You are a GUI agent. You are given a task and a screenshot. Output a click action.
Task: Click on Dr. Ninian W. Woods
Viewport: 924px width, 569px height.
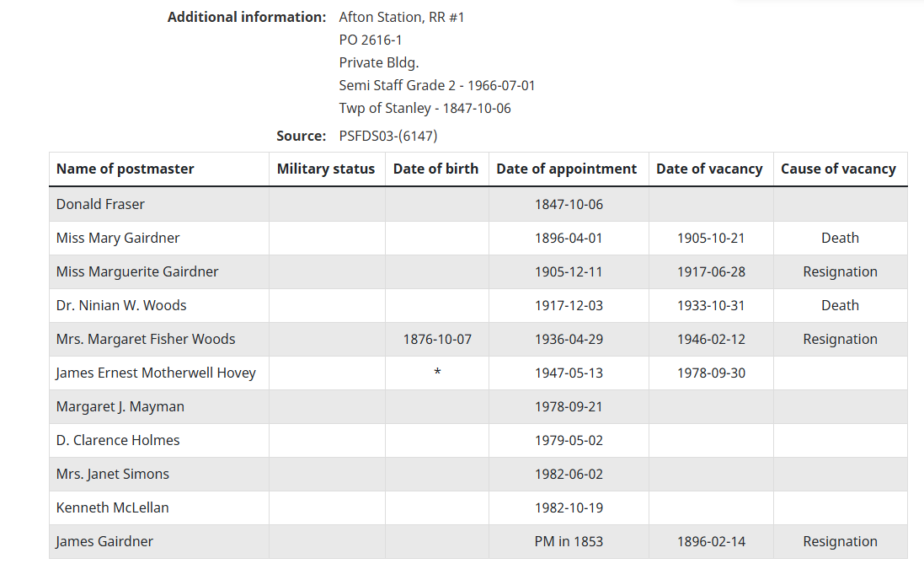coord(121,305)
